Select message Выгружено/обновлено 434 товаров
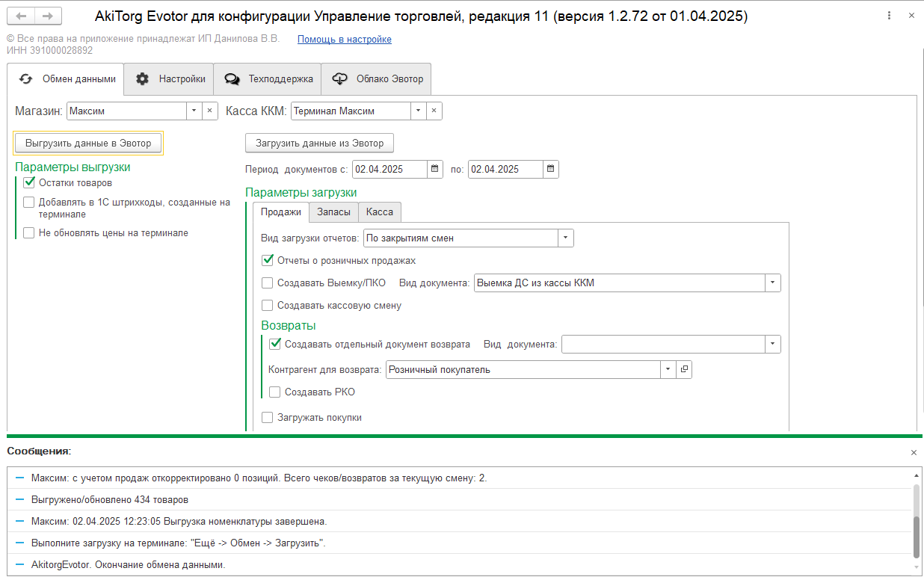The image size is (924, 577). point(459,499)
